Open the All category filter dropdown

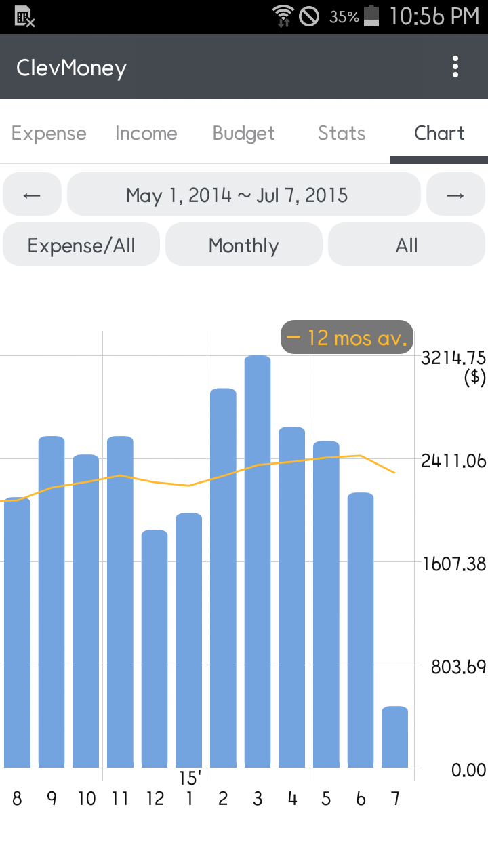point(407,245)
